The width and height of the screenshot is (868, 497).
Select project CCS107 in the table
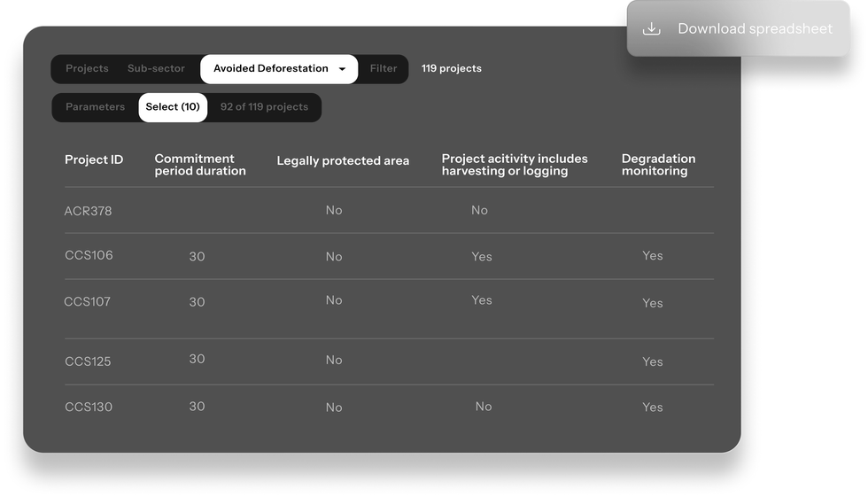(389, 309)
